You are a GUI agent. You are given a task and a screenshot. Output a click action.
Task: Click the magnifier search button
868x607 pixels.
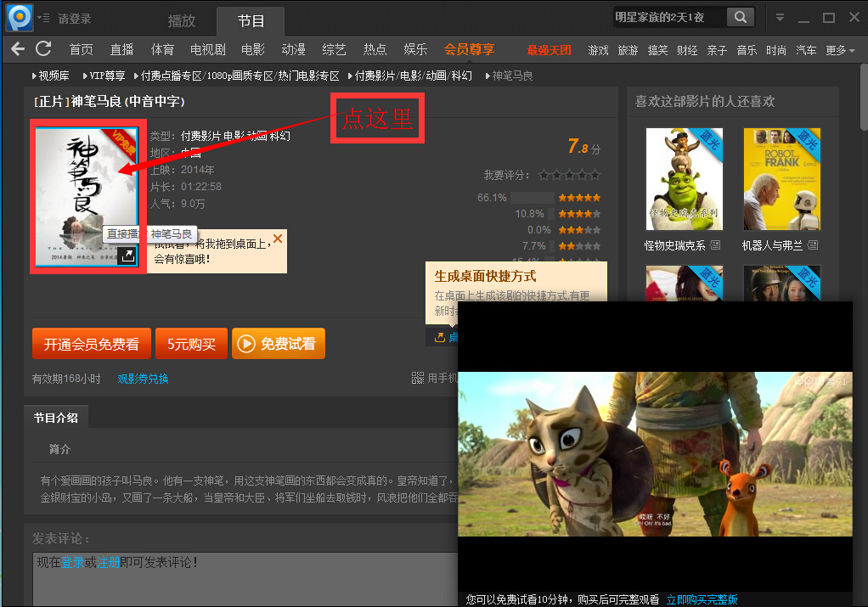740,17
